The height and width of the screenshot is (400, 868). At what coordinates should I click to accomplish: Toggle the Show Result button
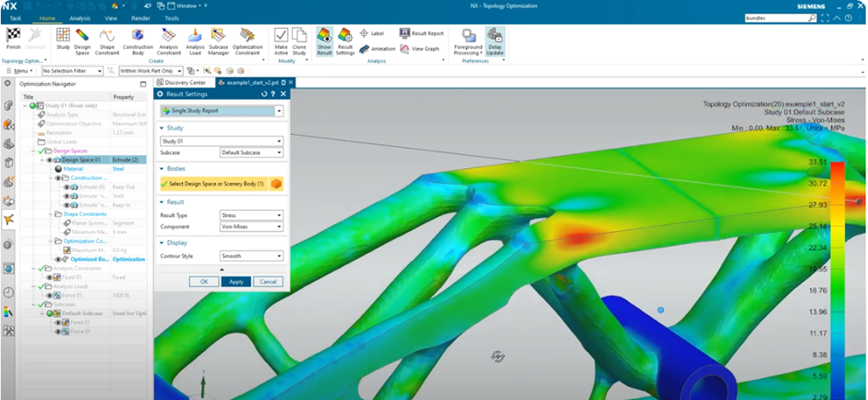click(x=324, y=41)
